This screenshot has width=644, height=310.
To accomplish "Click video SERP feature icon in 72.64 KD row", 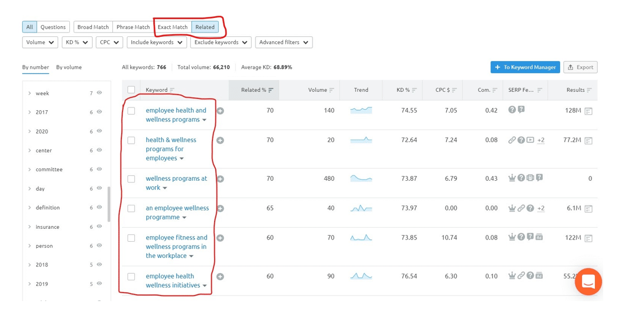I will (530, 140).
